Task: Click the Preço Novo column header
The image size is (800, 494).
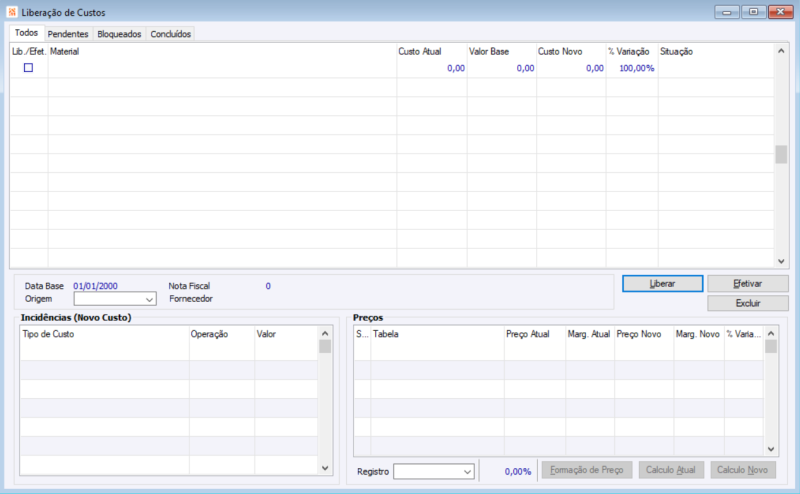Action: coord(644,334)
